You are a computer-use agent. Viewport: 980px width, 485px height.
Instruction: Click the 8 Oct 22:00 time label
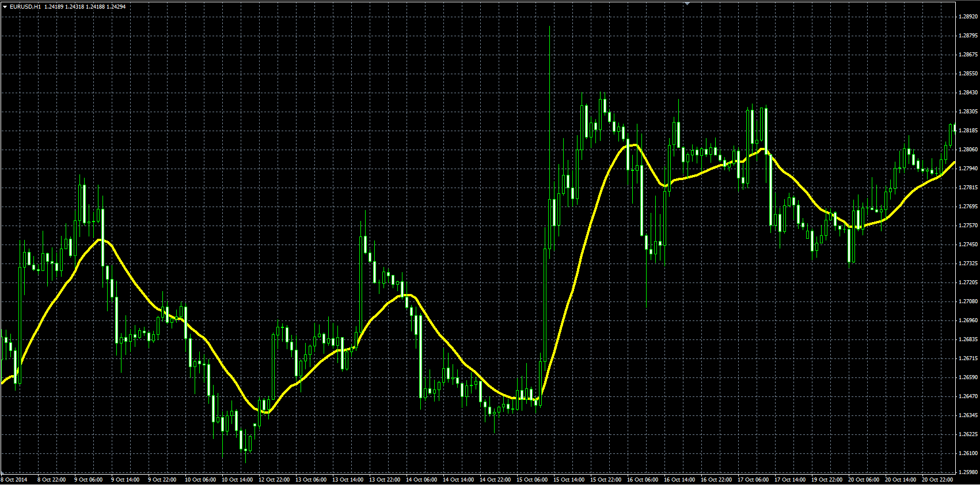[x=52, y=480]
